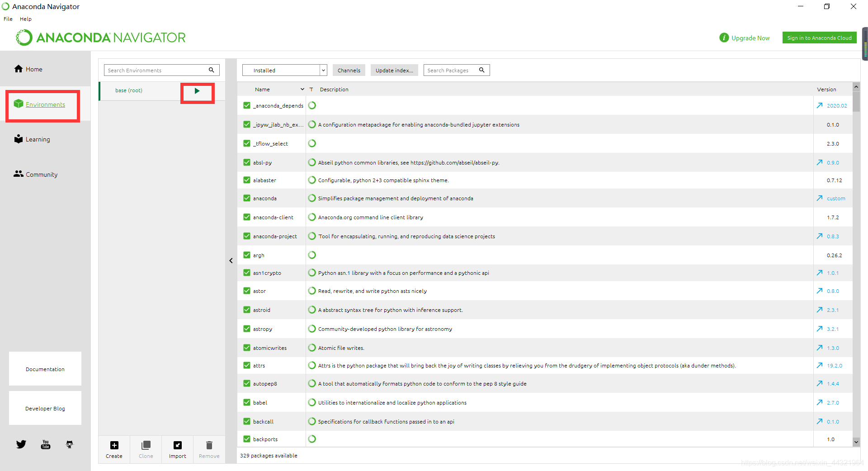Click the Upgrade Now info icon

point(724,38)
